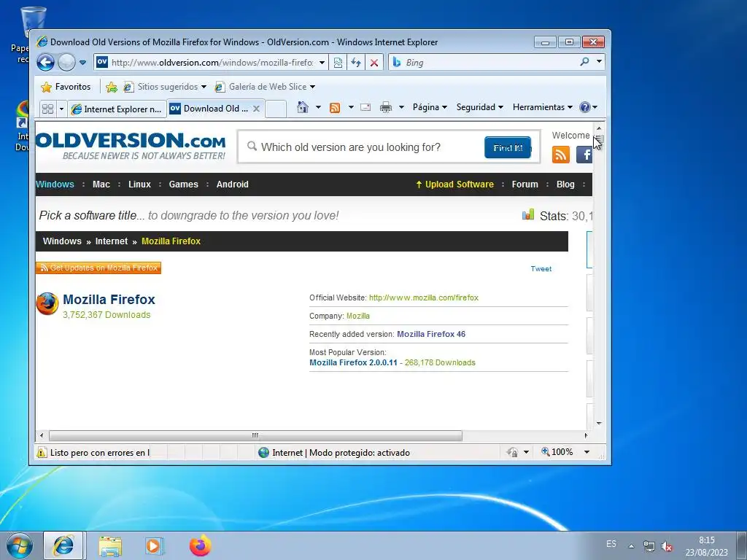This screenshot has width=747, height=560.
Task: Open Windows Media Player from taskbar
Action: 154,545
